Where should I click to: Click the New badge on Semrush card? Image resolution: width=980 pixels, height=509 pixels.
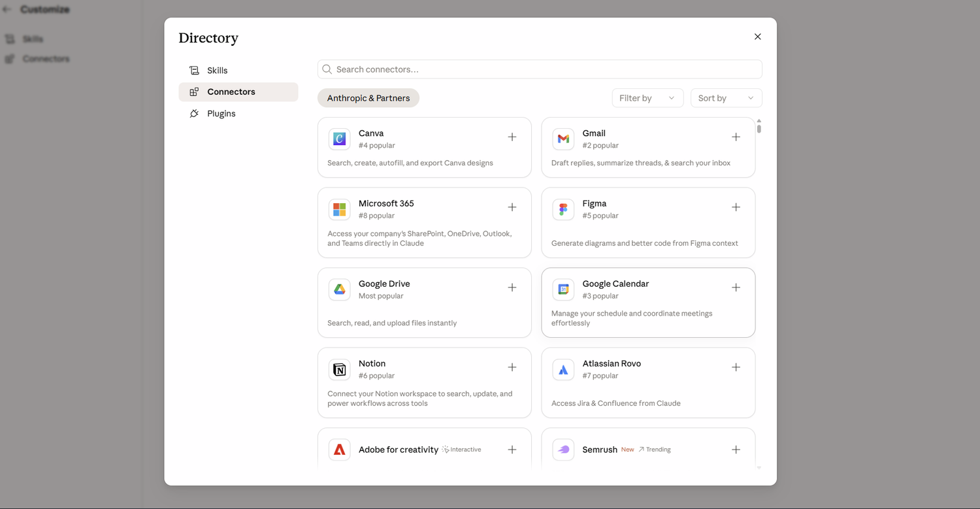click(627, 450)
